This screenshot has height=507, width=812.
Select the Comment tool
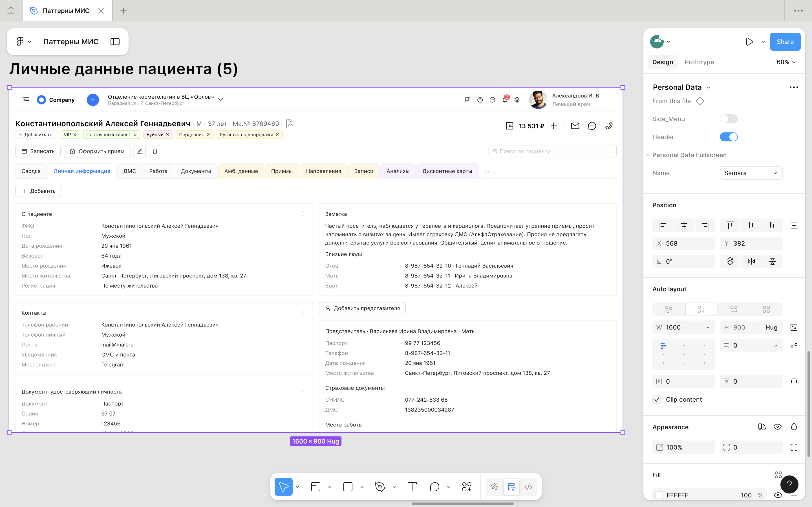[x=434, y=486]
